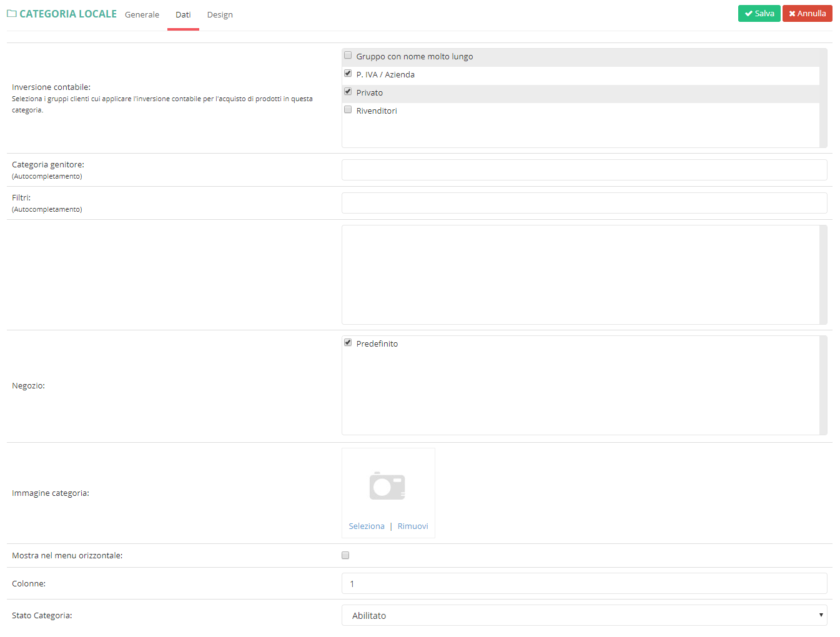Click the Colonne number field
Screen dimensions: 840x637
click(584, 583)
